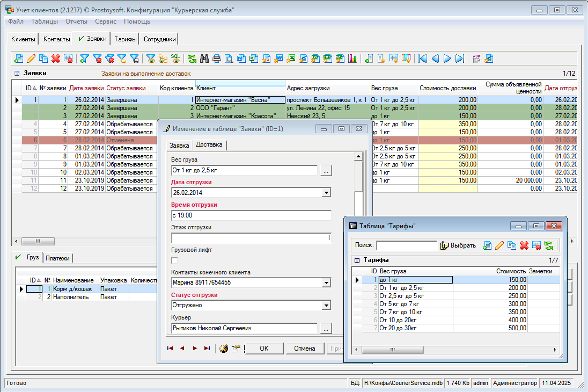
Task: Click the add record icon in Тарифы window
Action: tap(487, 245)
